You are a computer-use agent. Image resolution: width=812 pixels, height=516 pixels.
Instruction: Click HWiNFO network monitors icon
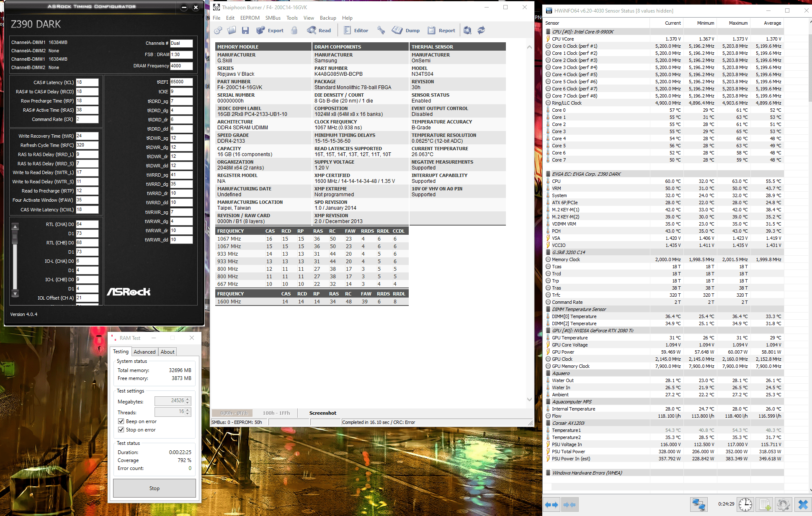699,505
